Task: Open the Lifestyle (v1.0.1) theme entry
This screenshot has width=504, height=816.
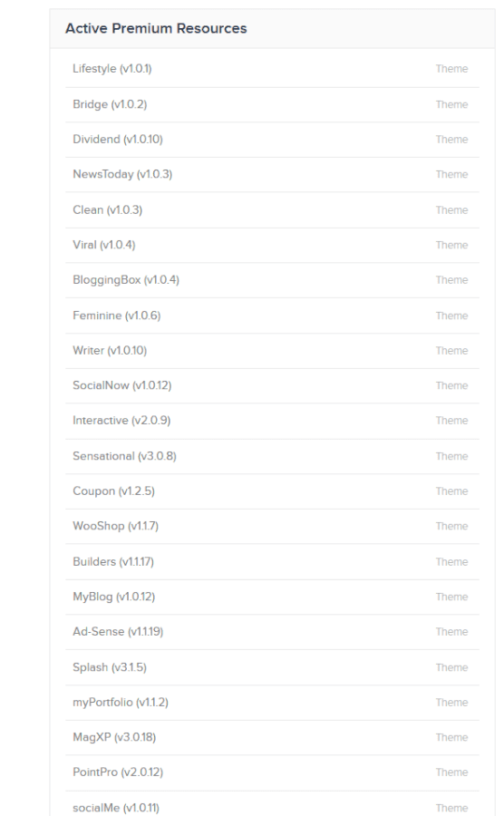Action: [x=272, y=69]
